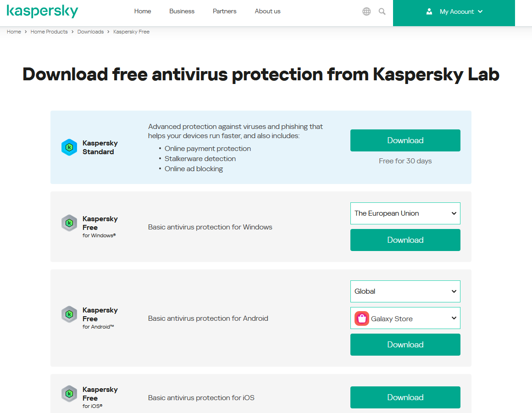
Task: Download Kaspersky Free for Windows
Action: point(405,240)
